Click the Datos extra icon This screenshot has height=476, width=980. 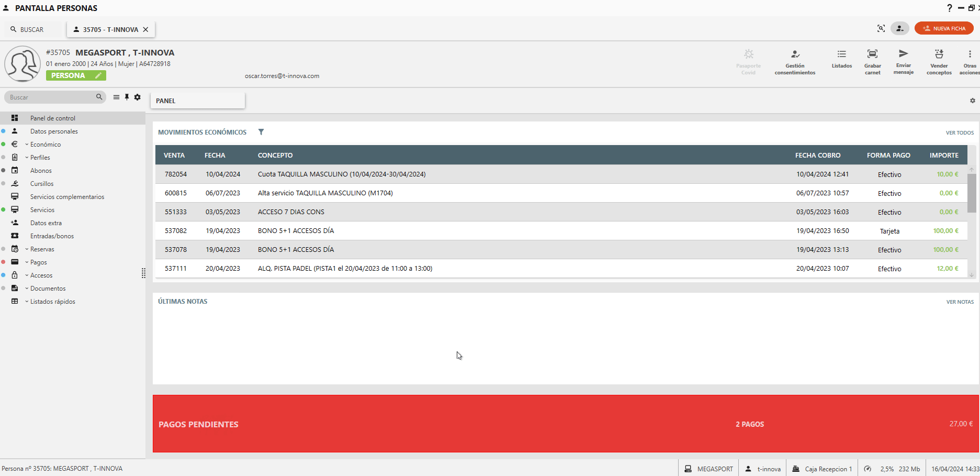tap(15, 223)
